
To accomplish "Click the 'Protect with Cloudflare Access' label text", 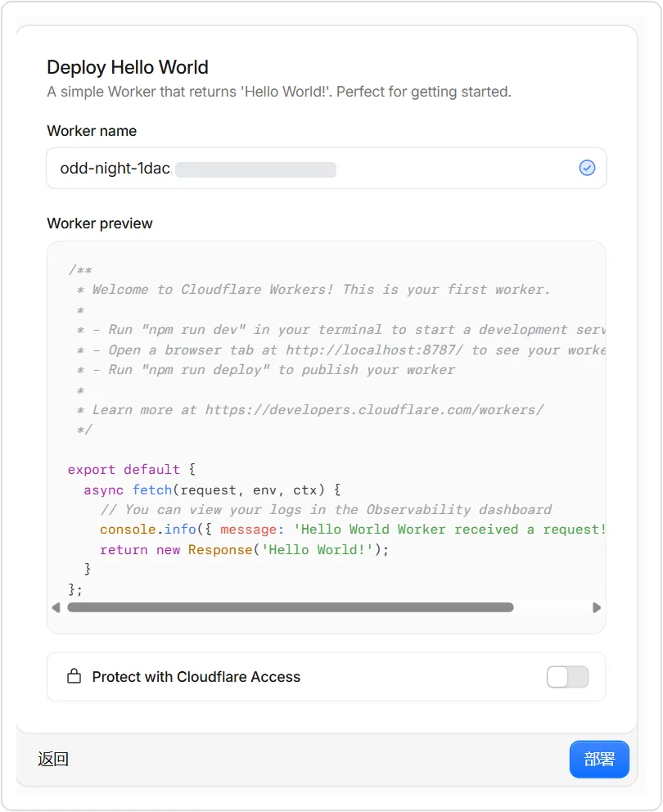I will [196, 677].
